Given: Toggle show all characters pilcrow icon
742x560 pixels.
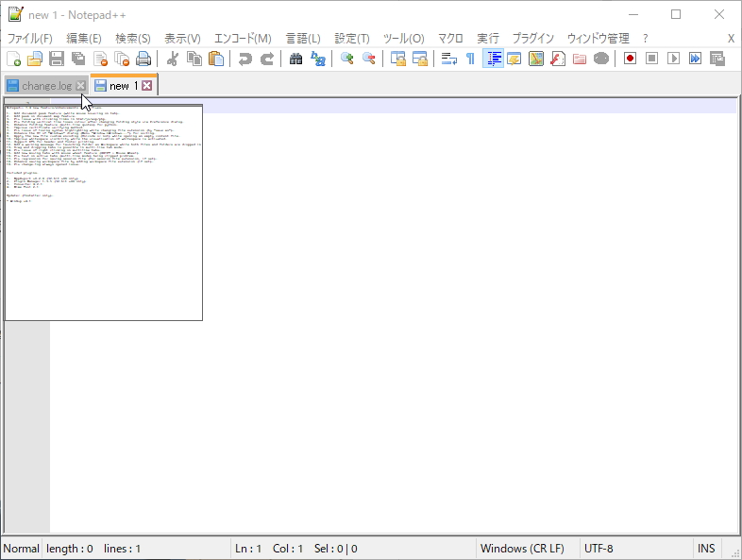Looking at the screenshot, I should pos(470,59).
